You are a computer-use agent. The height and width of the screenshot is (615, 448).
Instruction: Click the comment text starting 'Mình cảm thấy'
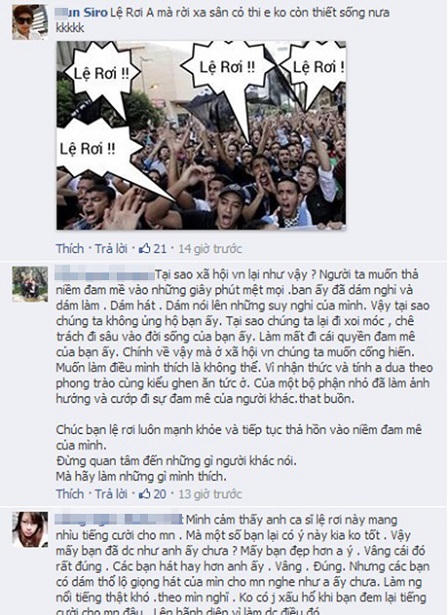tap(242, 565)
